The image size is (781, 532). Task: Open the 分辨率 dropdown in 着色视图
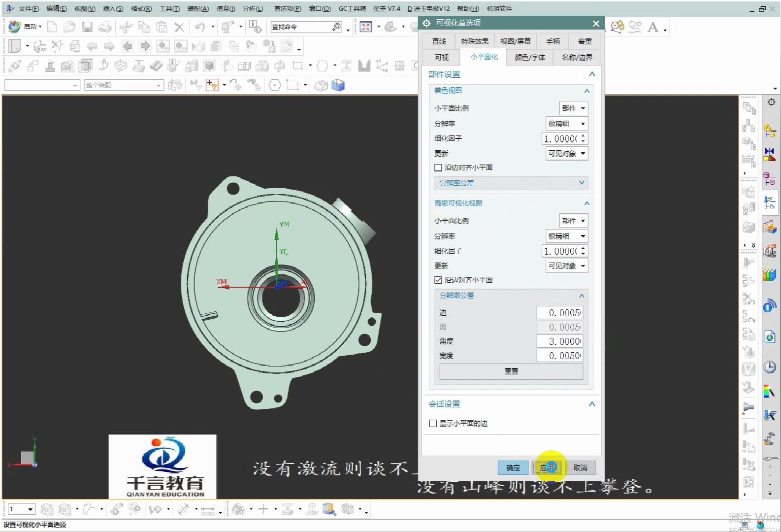(x=567, y=124)
